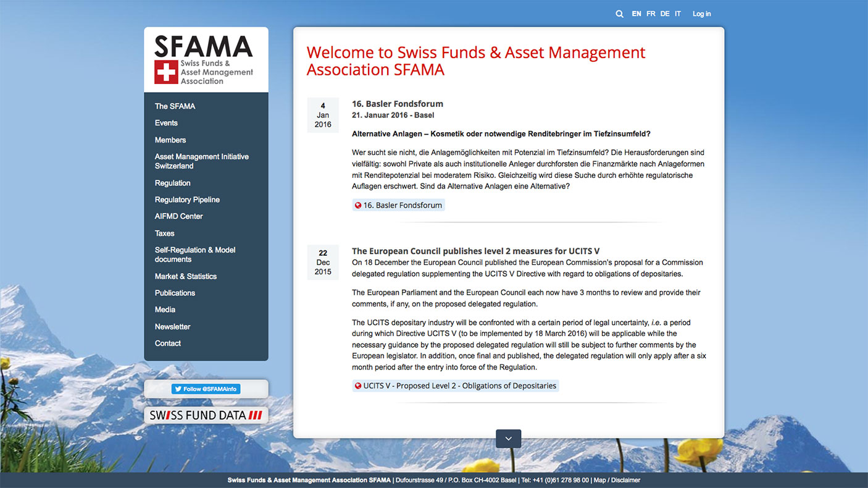Click footer SFAMA association name text
Viewport: 868px width, 488px height.
[x=309, y=480]
